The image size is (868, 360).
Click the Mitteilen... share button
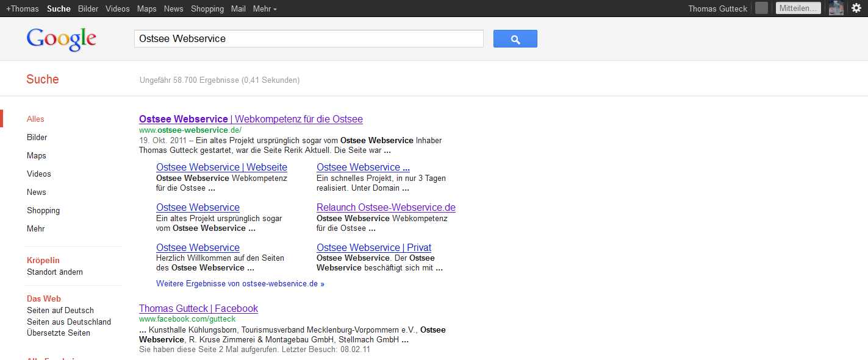[x=798, y=8]
